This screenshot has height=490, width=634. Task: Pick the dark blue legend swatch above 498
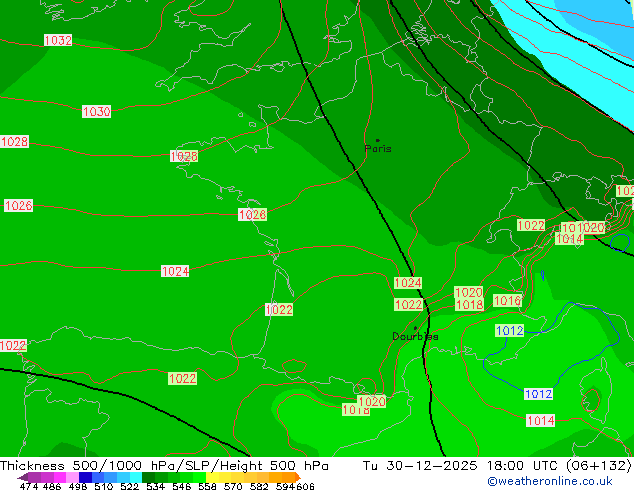85,477
